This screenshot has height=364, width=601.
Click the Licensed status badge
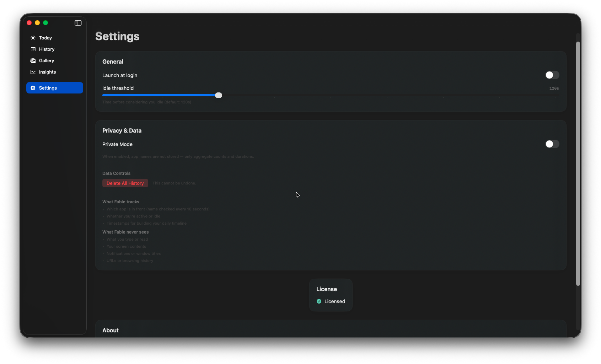331,301
